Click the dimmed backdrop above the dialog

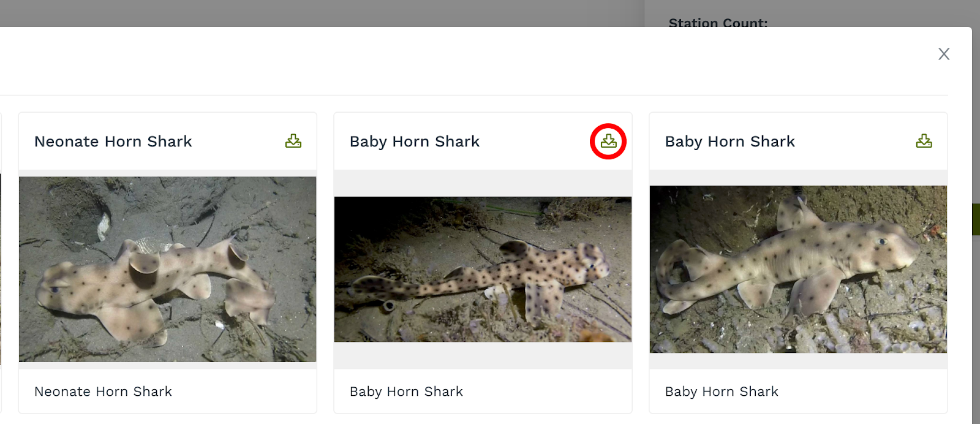click(306, 12)
